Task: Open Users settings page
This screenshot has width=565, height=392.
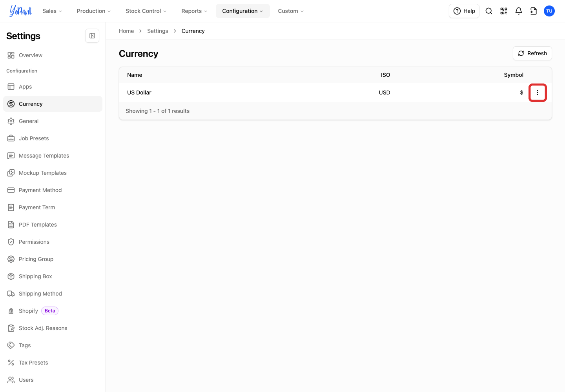Action: click(53, 380)
